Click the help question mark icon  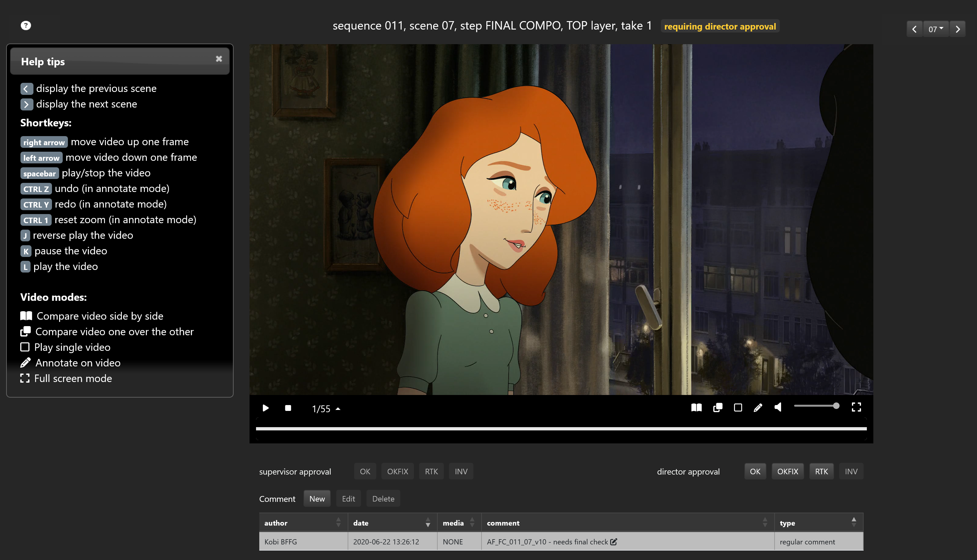tap(26, 25)
